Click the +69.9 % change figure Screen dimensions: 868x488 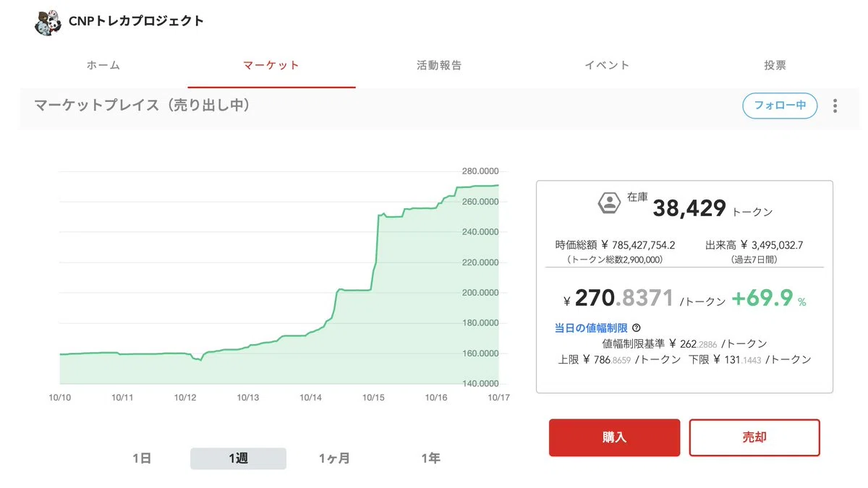point(769,298)
